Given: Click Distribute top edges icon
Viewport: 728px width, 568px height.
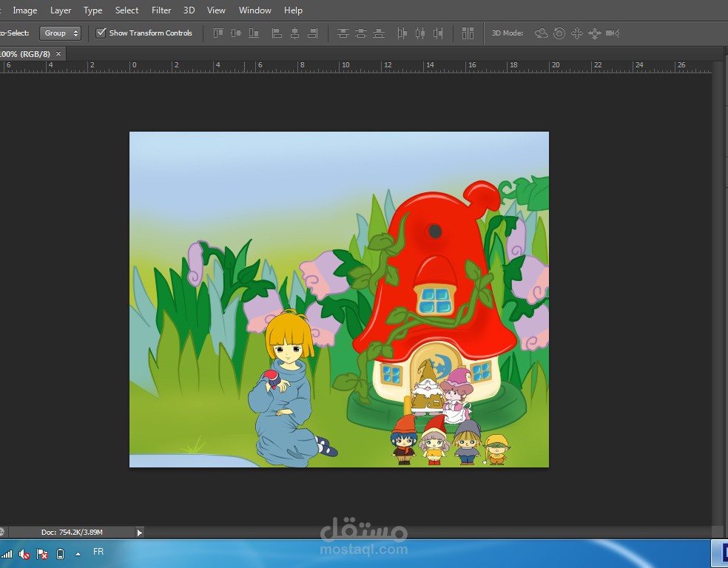Looking at the screenshot, I should click(343, 33).
